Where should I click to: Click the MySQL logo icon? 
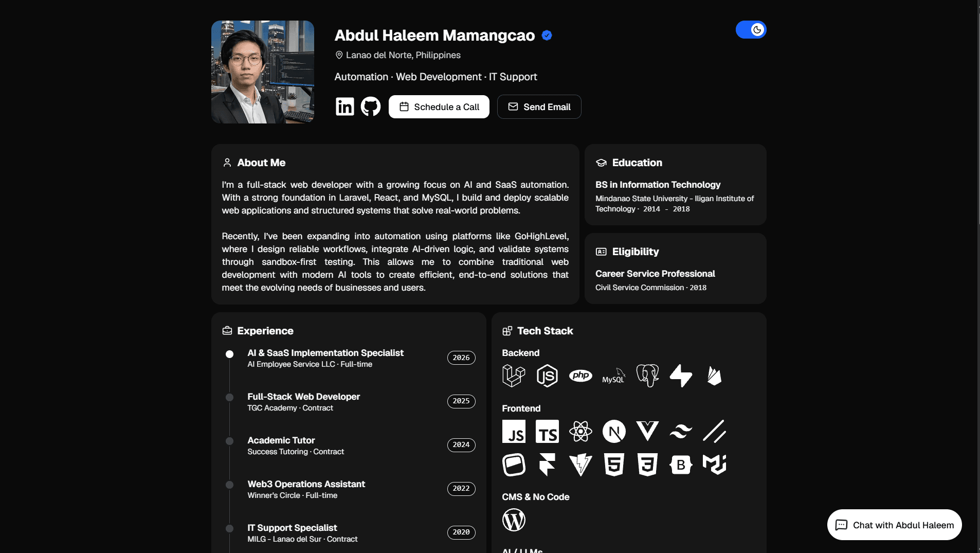click(x=614, y=376)
